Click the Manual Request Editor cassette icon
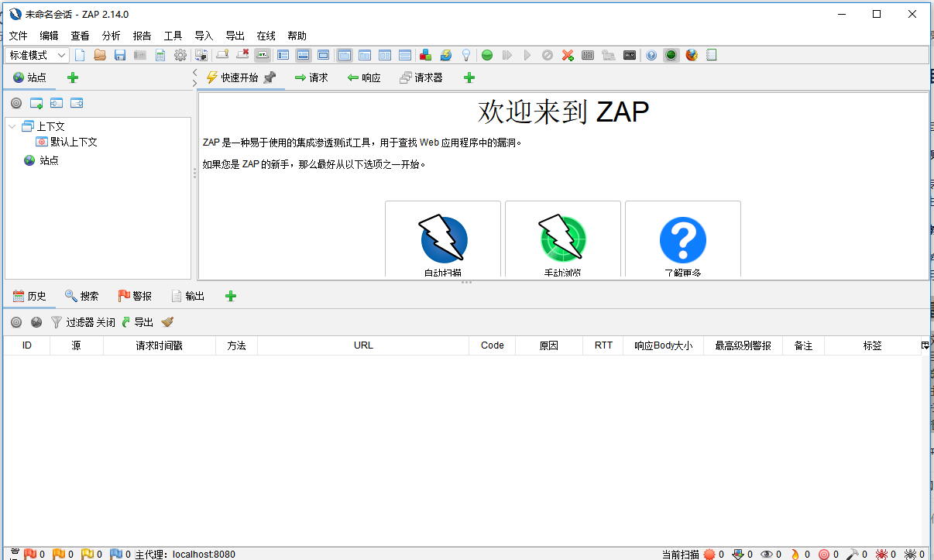The height and width of the screenshot is (560, 934). tap(628, 55)
